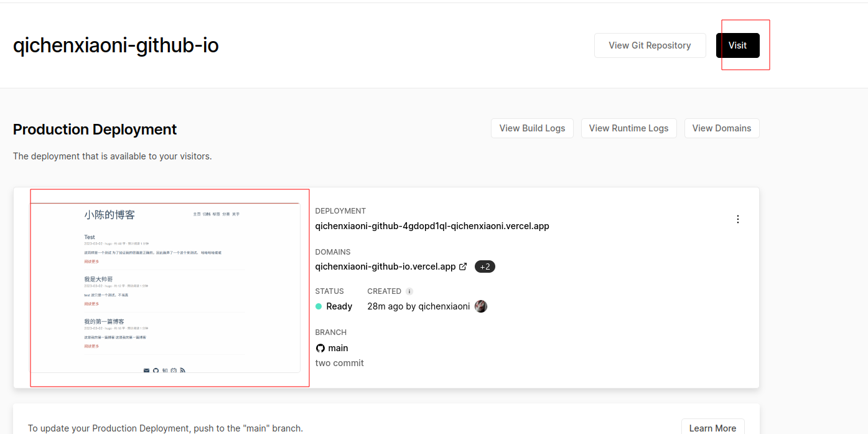
Task: Open the "two commit" commit message link
Action: coord(340,363)
